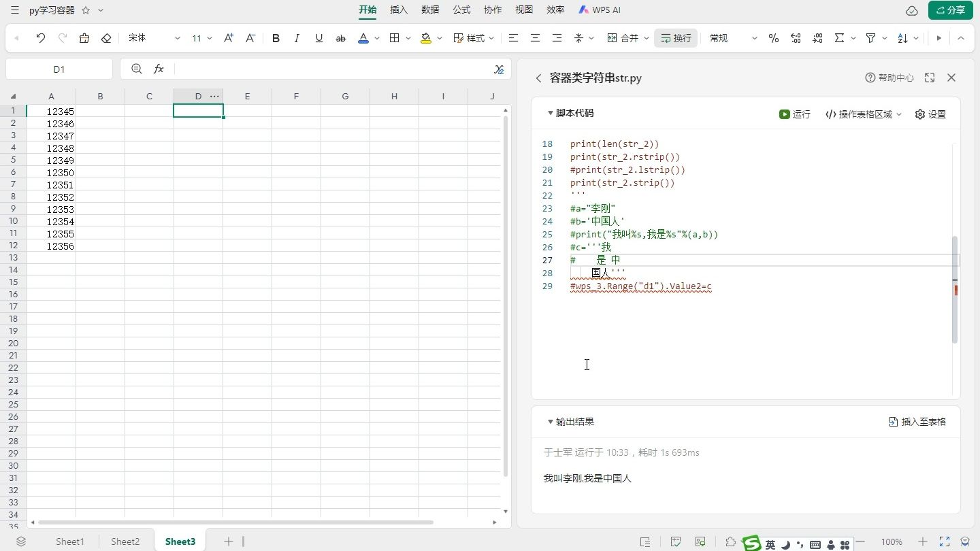Open script 设置 settings
The width and height of the screenshot is (980, 551).
tap(930, 114)
